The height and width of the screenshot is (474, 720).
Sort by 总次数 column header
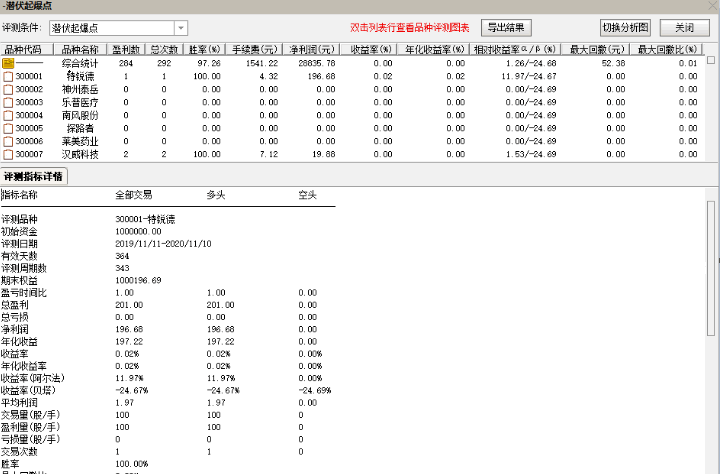[x=164, y=49]
